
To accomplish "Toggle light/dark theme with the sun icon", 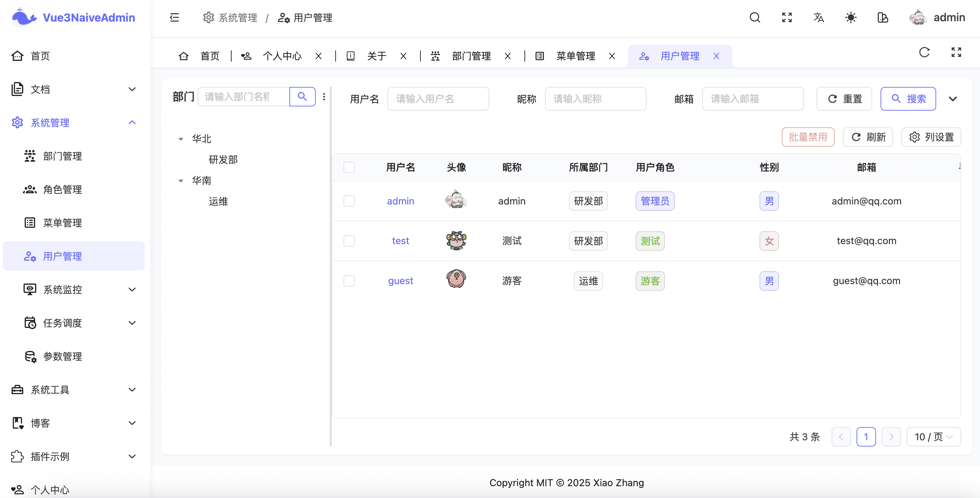I will coord(851,17).
